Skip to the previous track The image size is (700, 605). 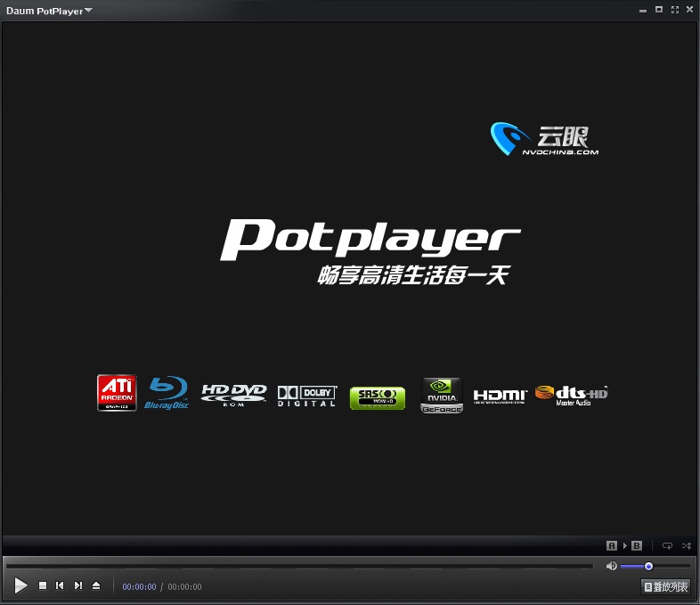60,585
